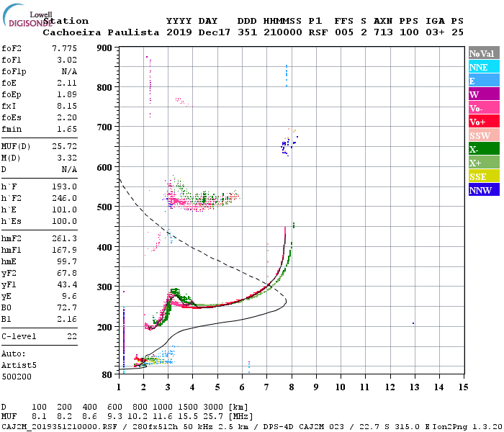
Task: Click the AXN value 713
Action: pos(383,32)
